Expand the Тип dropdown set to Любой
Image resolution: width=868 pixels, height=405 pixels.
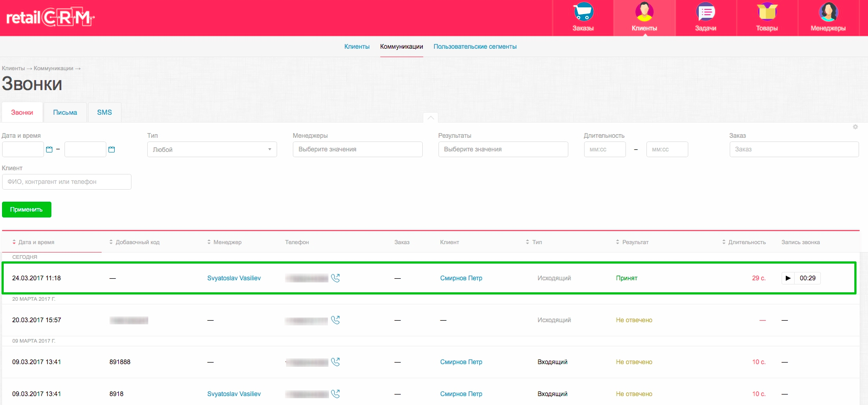212,149
